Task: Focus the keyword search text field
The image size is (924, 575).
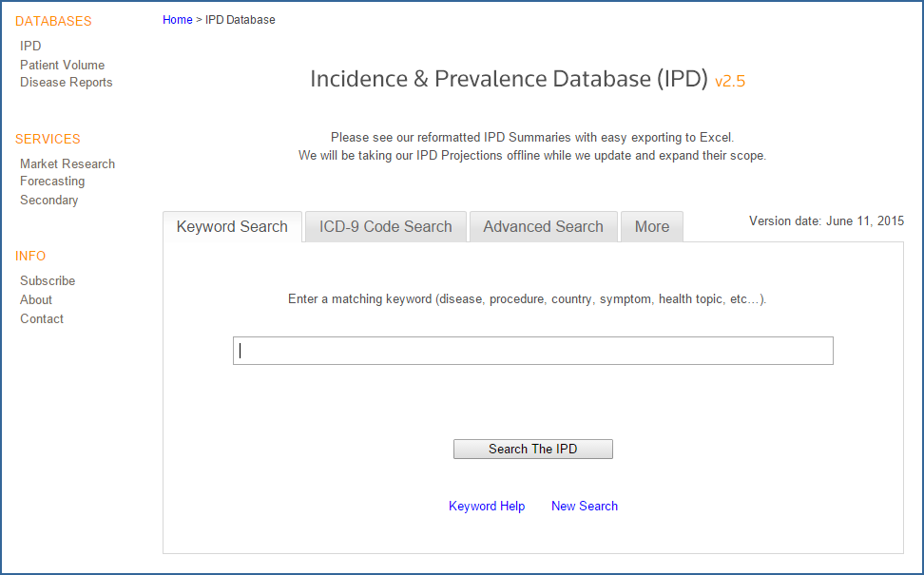Action: point(532,351)
